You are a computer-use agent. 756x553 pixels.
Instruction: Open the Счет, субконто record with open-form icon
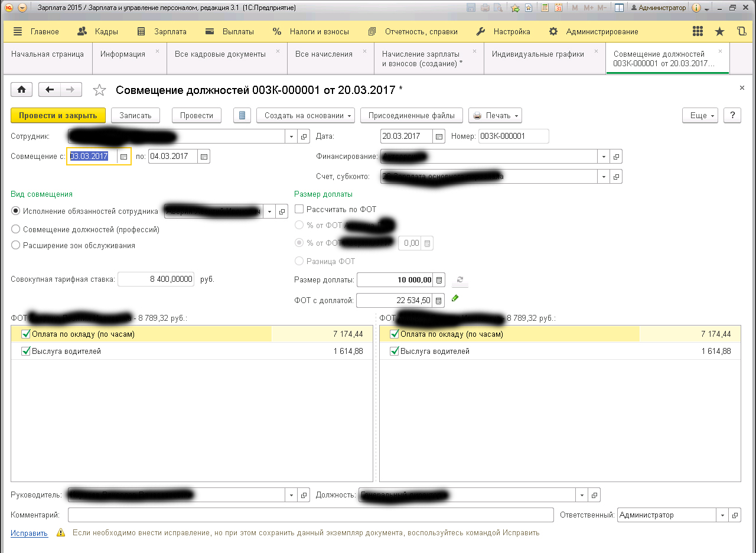(617, 177)
